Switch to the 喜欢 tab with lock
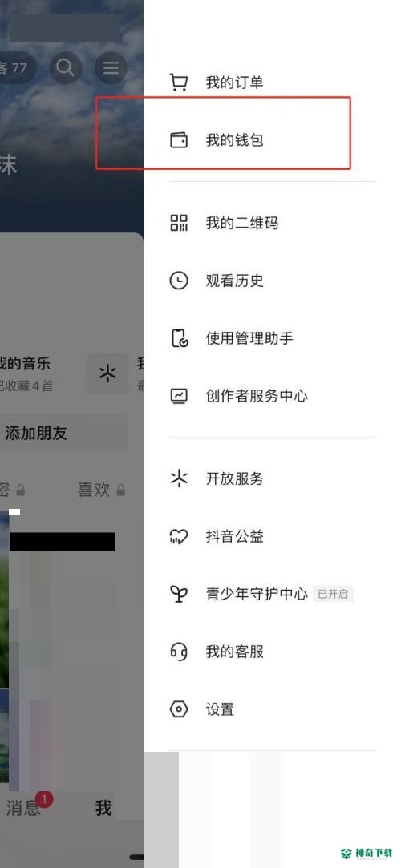Image resolution: width=401 pixels, height=868 pixels. (x=101, y=490)
